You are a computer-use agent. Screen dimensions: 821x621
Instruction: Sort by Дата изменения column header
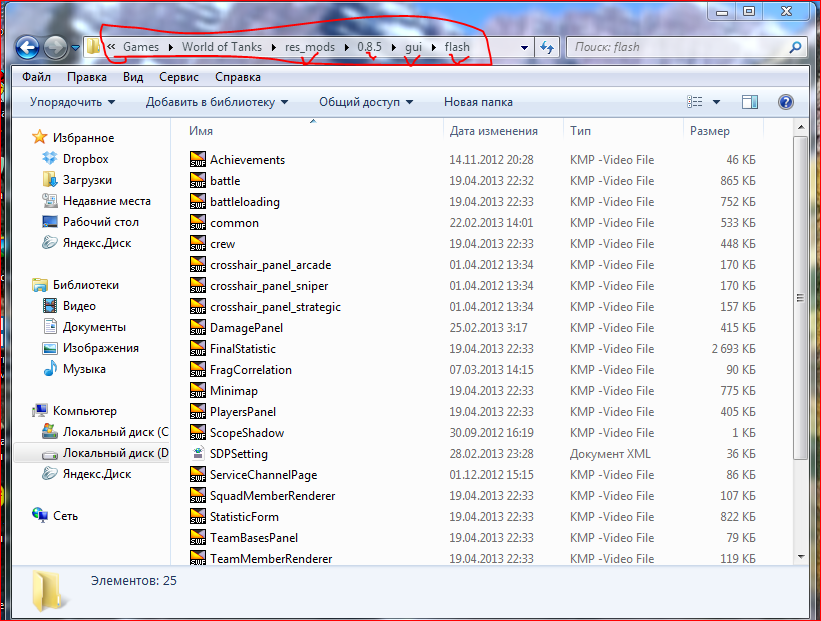point(493,131)
